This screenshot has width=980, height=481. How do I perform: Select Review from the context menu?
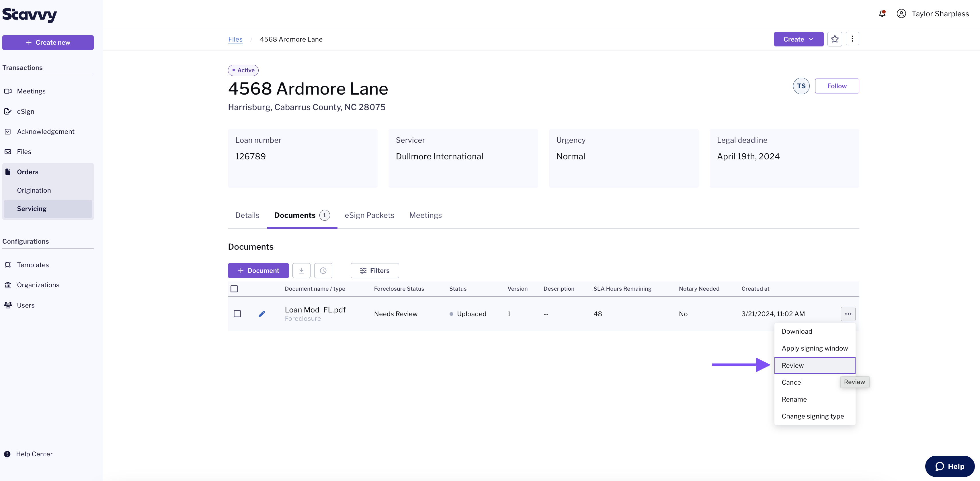point(815,365)
